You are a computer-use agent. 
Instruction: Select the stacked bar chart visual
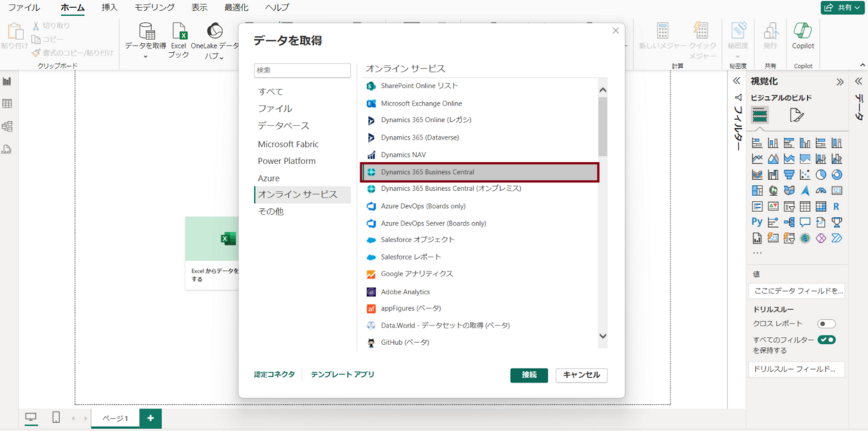757,143
